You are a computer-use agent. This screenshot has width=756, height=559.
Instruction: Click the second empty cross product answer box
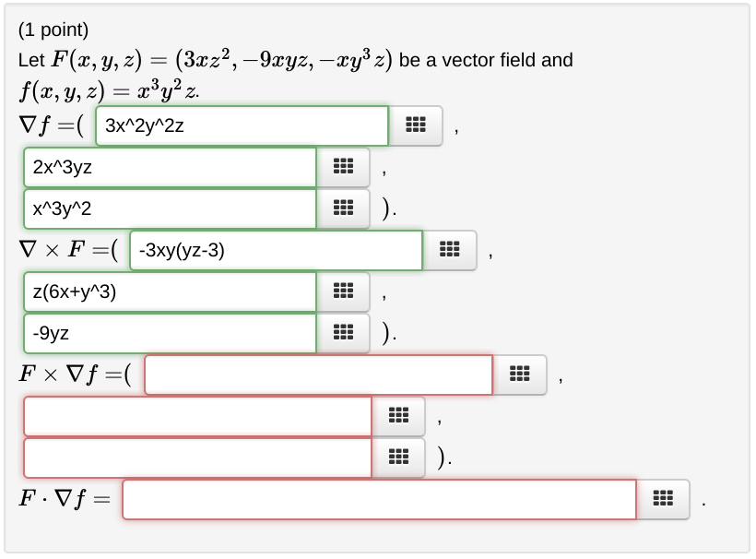(x=196, y=416)
